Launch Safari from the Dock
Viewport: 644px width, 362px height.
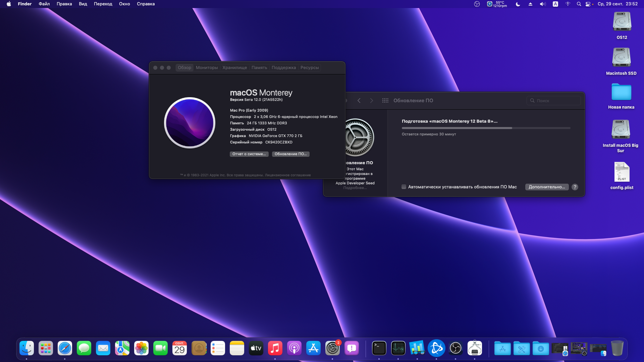(65, 348)
